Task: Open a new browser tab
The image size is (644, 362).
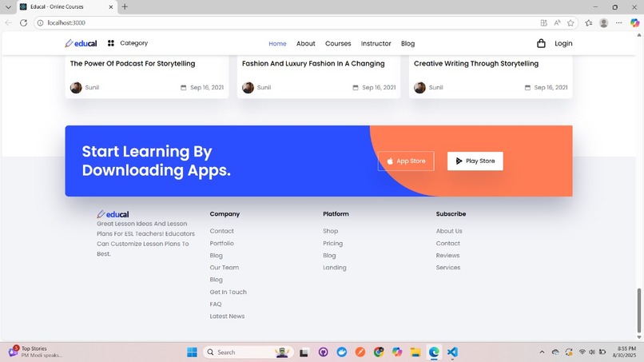Action: click(x=125, y=6)
